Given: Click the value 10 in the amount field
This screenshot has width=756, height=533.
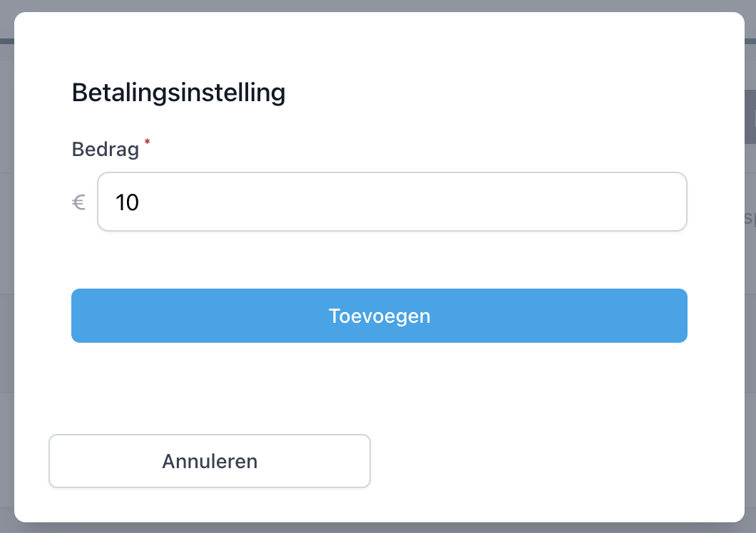Looking at the screenshot, I should (x=127, y=203).
